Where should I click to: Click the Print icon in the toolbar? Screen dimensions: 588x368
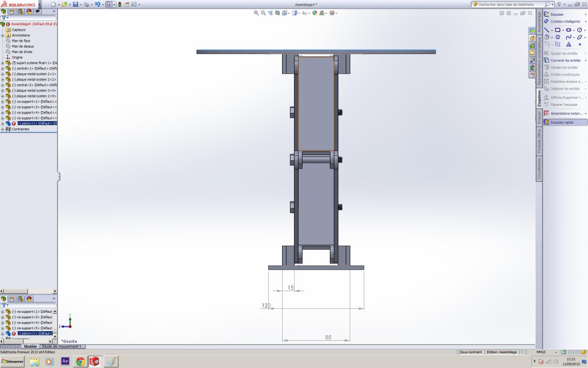(x=86, y=5)
